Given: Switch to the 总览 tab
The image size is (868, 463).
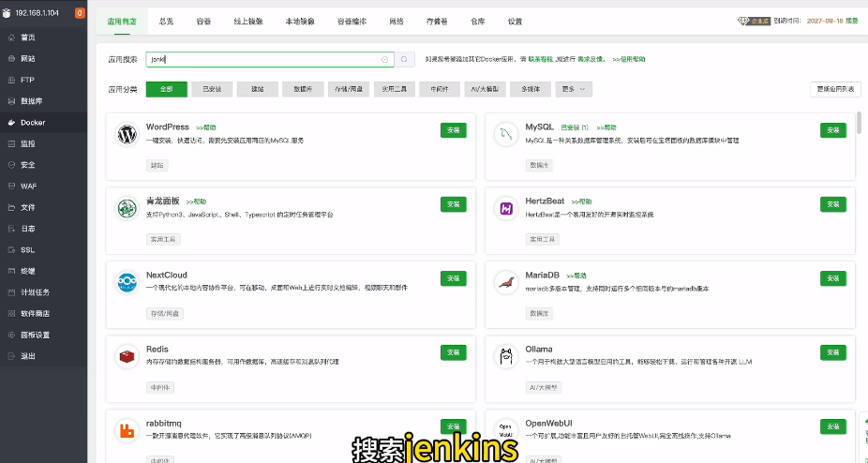Looking at the screenshot, I should click(166, 22).
